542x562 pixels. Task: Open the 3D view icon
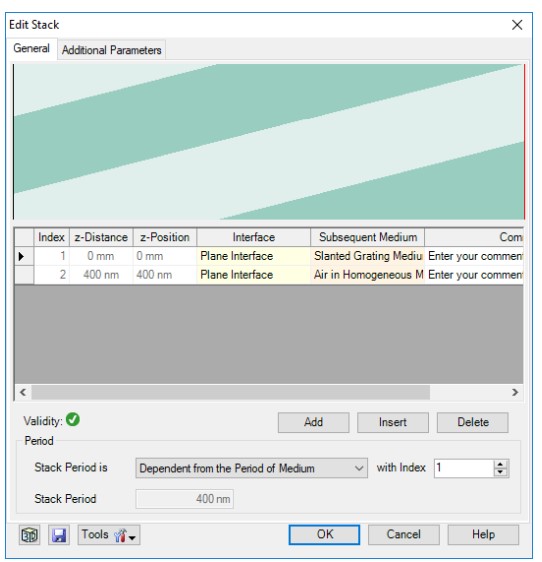[x=29, y=535]
